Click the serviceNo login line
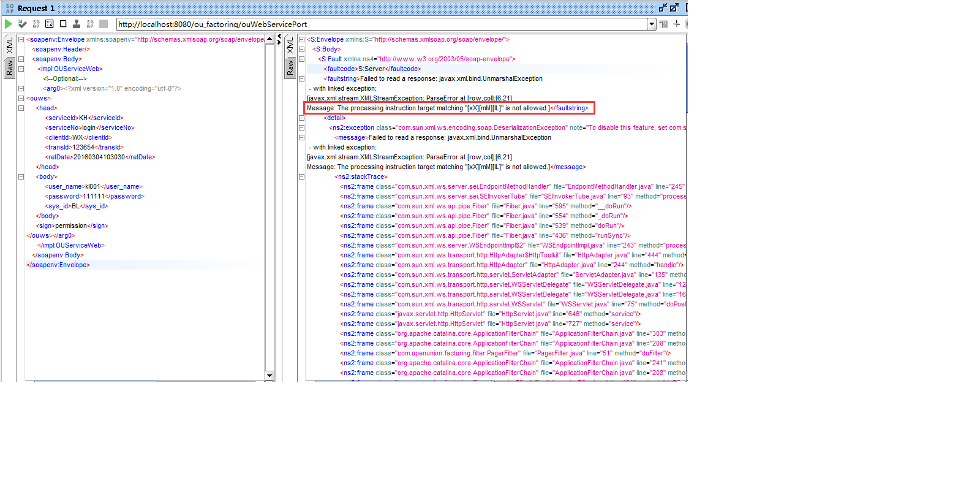Image resolution: width=980 pixels, height=489 pixels. (89, 127)
